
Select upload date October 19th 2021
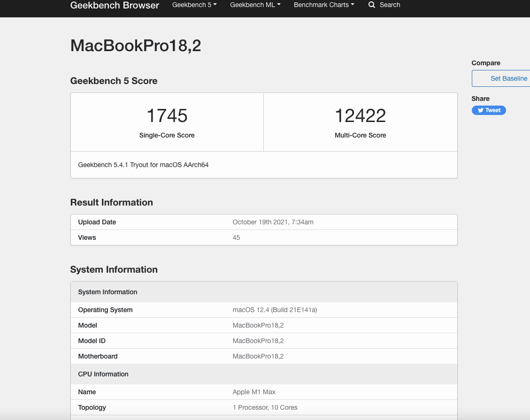(273, 222)
